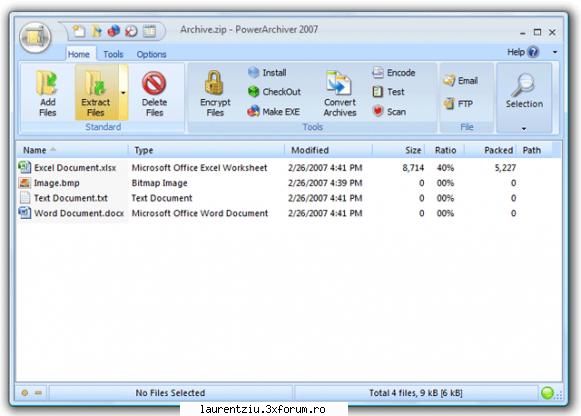Click the Add Files icon
581x416 pixels.
tap(47, 84)
